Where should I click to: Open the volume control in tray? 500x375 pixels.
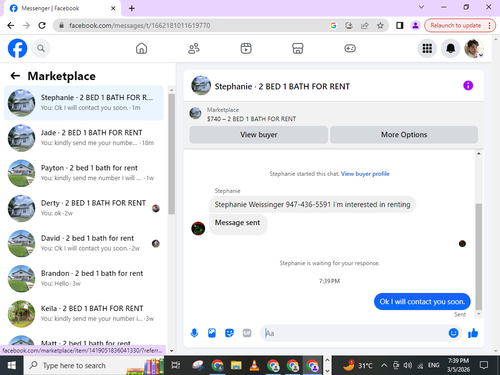(407, 365)
